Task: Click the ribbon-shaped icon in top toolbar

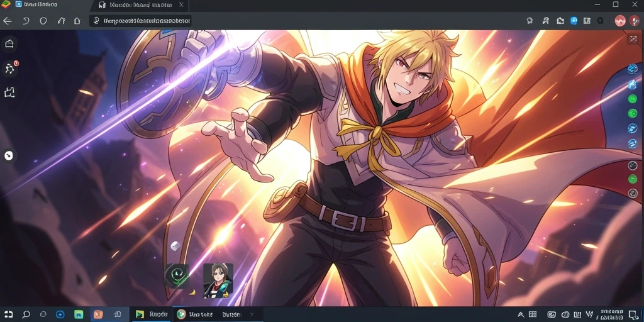Action: click(545, 21)
